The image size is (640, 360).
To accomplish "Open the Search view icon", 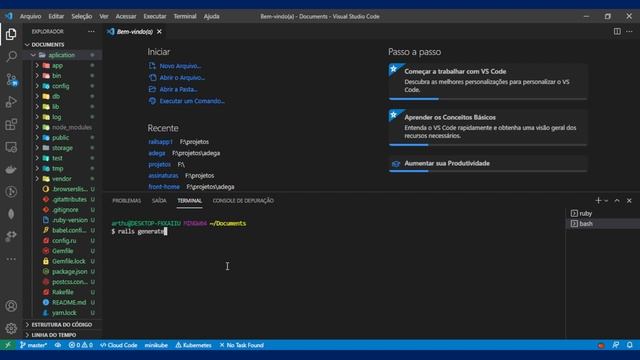I will point(11,56).
